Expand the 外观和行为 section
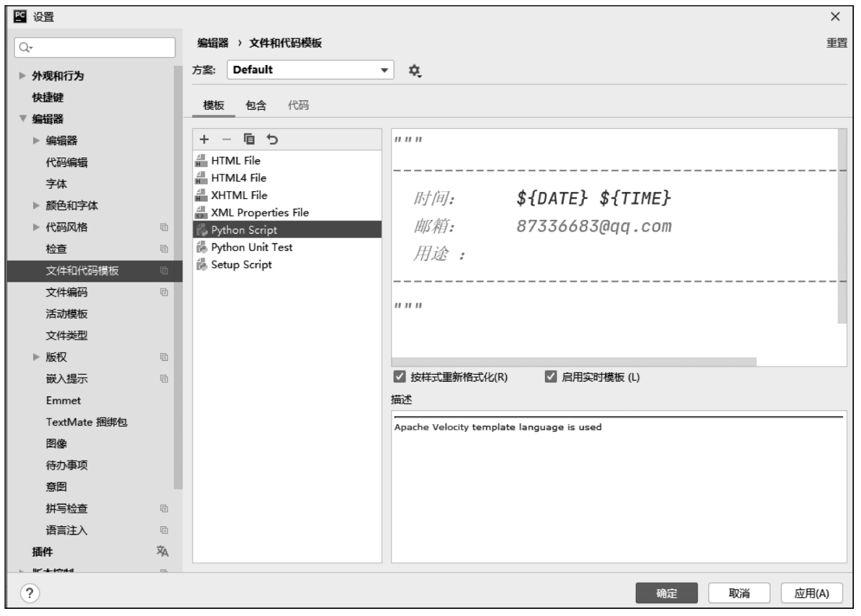Viewport: 861px width, 616px height. 23,75
